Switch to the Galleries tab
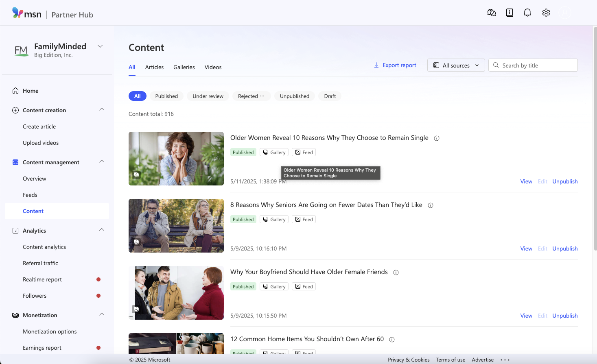 pyautogui.click(x=184, y=67)
